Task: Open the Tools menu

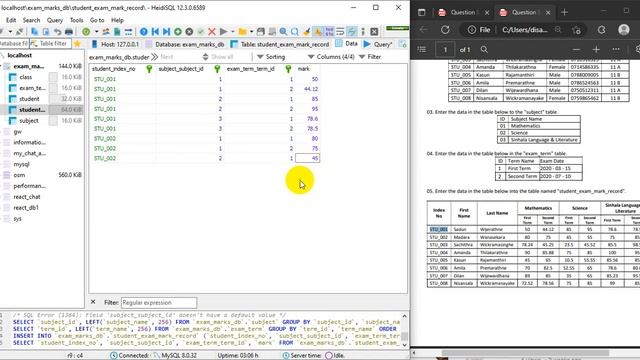Action: (76, 20)
